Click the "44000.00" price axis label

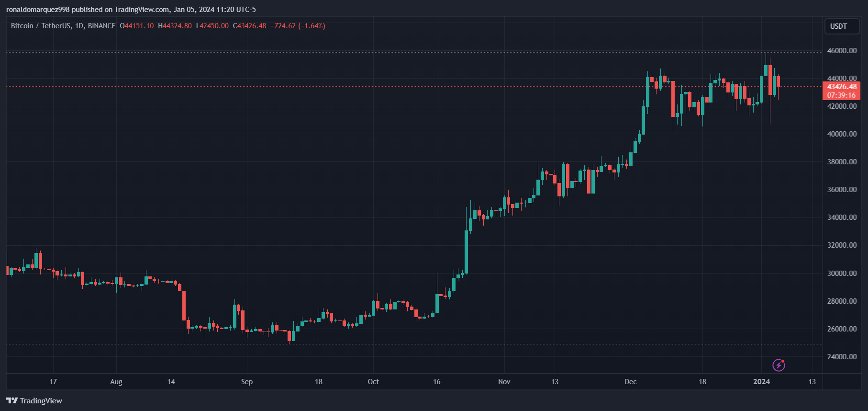[x=842, y=78]
